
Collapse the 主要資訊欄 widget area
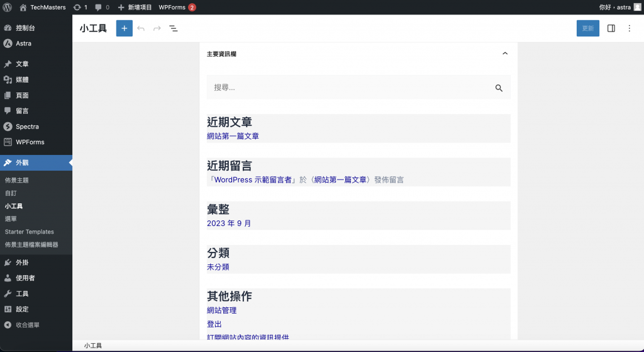click(505, 54)
